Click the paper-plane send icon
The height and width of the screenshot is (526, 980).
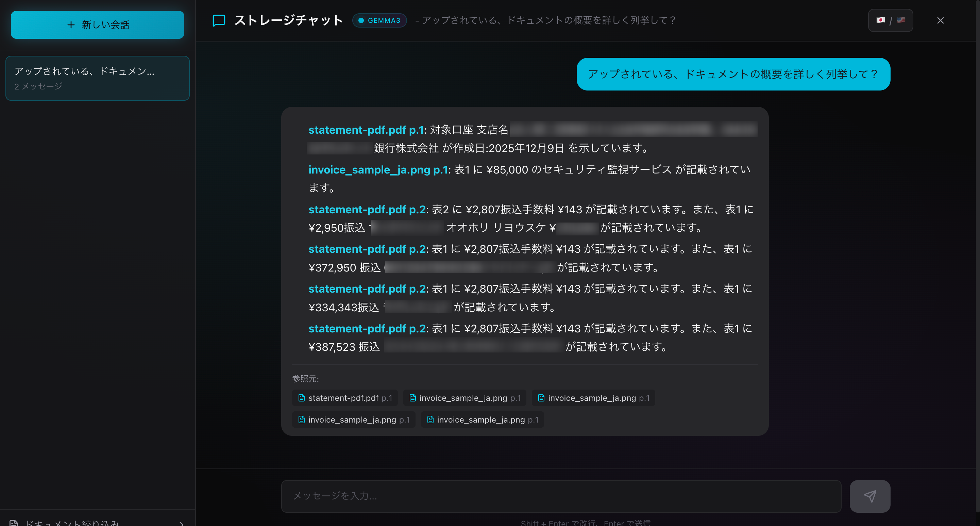[x=870, y=496]
